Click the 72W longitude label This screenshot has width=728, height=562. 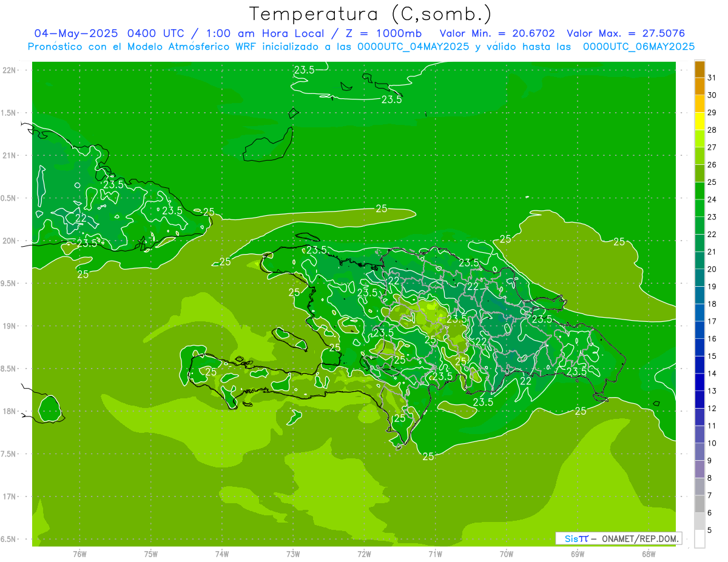(364, 554)
